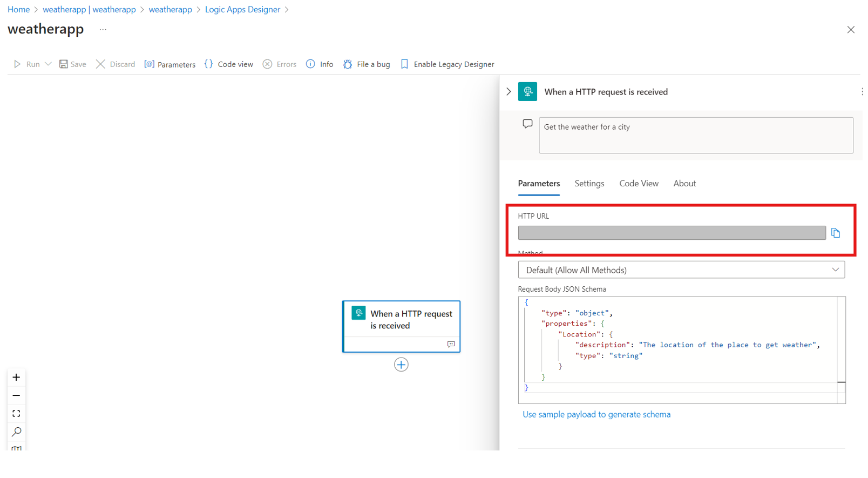This screenshot has width=868, height=478.
Task: Enable Legacy Designer
Action: tap(447, 64)
